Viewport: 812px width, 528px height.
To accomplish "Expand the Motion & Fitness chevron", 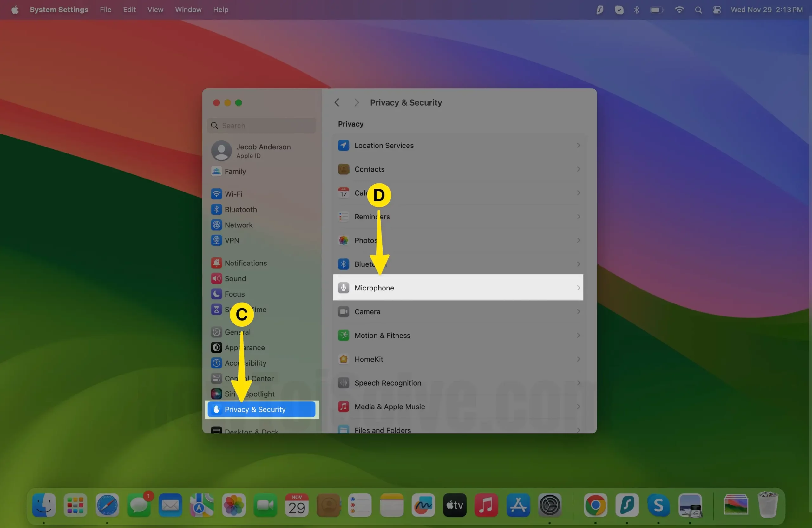I will (578, 335).
